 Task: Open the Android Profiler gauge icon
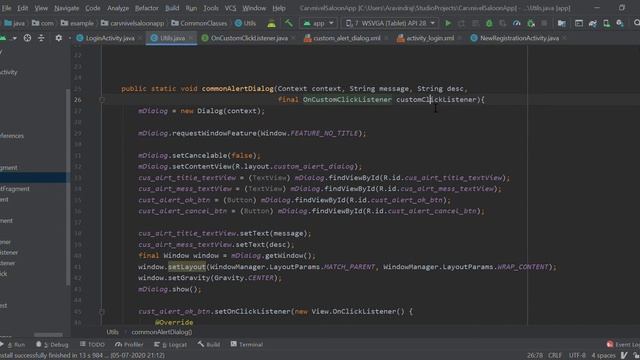click(x=516, y=23)
